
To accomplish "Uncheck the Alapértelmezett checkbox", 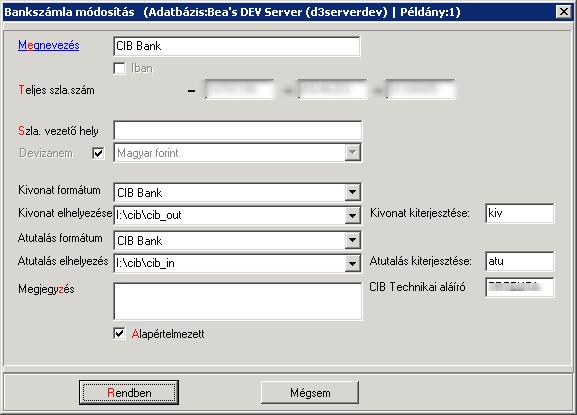I will click(119, 334).
